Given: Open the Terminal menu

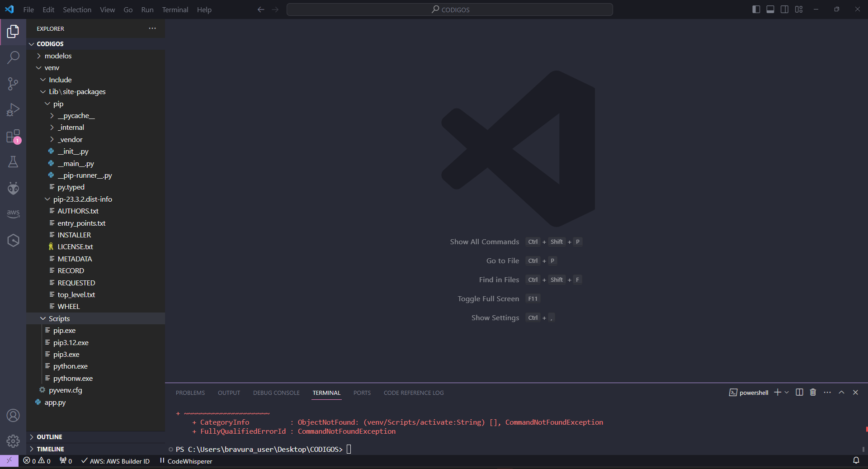Looking at the screenshot, I should 175,9.
